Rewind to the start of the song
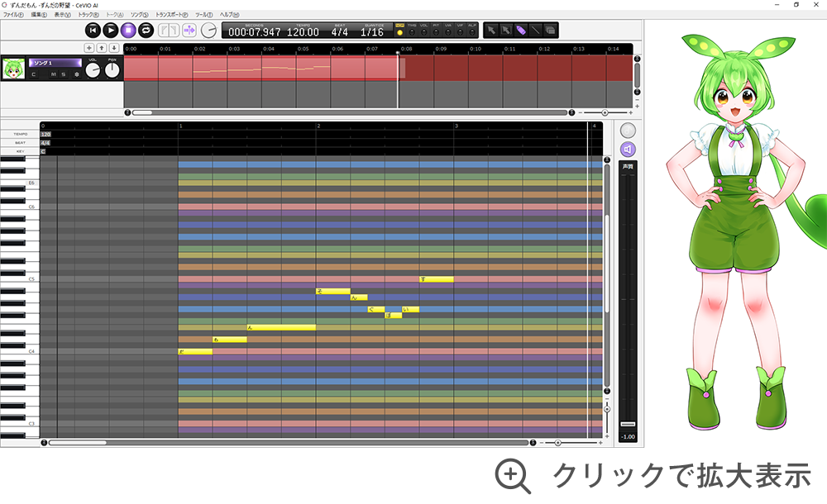 93,31
